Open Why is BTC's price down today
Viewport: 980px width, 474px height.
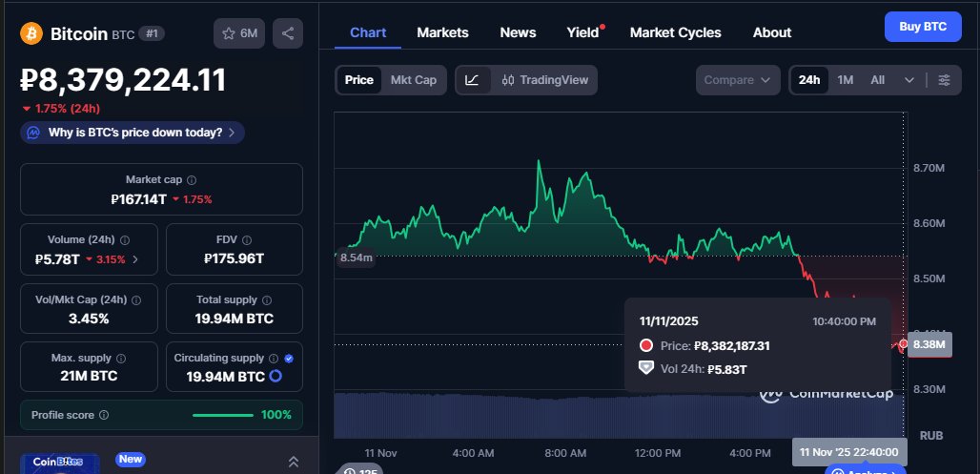(133, 133)
